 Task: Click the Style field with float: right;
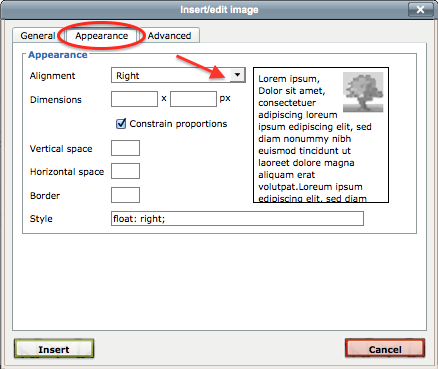(237, 218)
